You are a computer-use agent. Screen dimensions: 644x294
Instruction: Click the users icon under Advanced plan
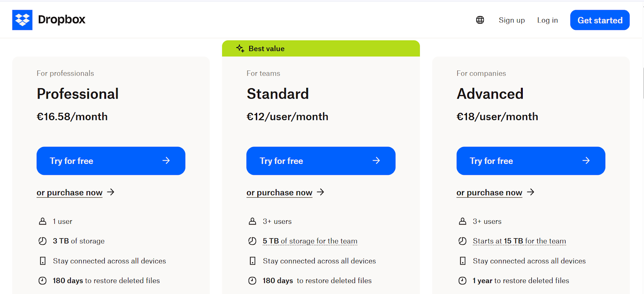point(462,221)
